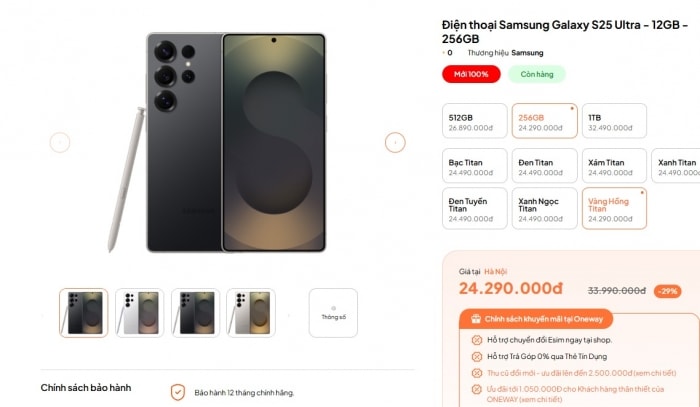Select the 512GB storage option
700x407 pixels.
click(475, 121)
